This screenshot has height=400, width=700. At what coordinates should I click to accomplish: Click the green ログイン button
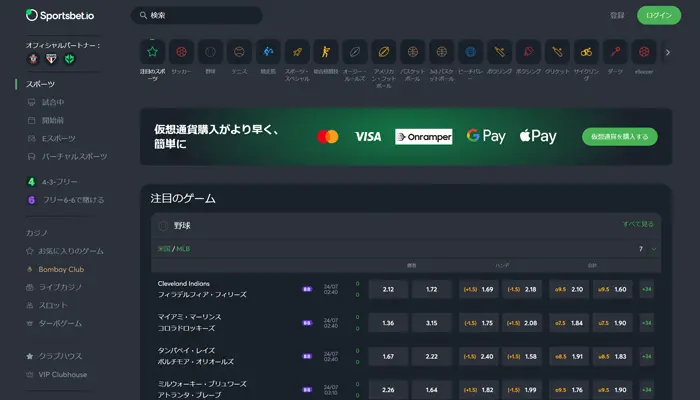click(x=659, y=15)
